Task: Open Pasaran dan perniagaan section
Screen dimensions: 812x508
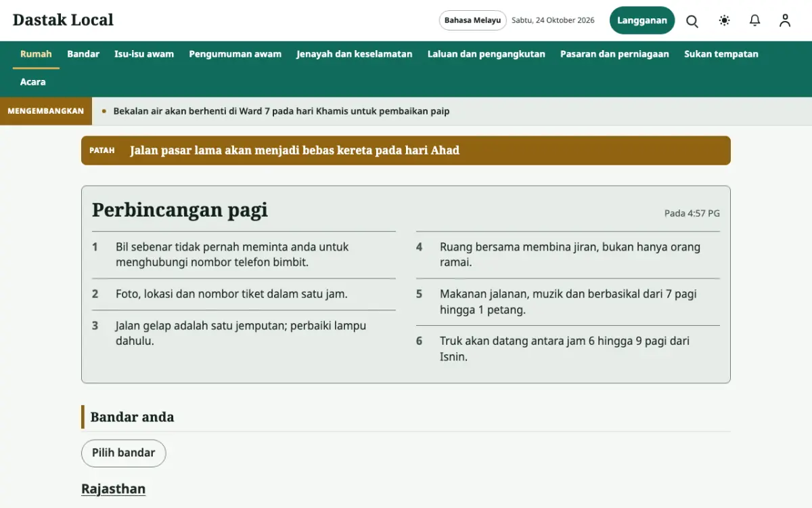Action: click(614, 54)
